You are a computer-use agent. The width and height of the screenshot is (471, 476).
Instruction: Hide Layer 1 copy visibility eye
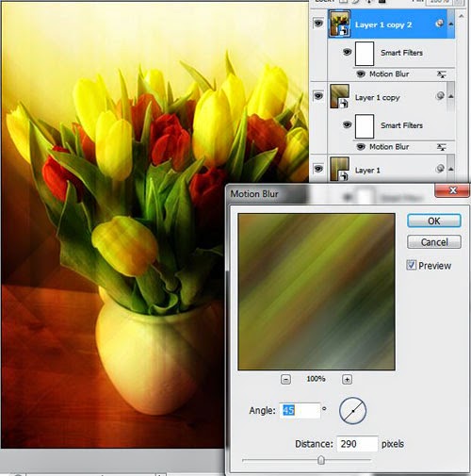[x=318, y=96]
